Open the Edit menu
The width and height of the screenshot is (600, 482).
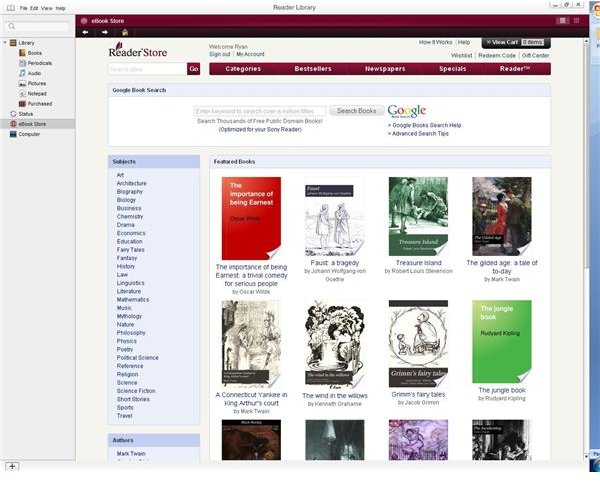(34, 8)
